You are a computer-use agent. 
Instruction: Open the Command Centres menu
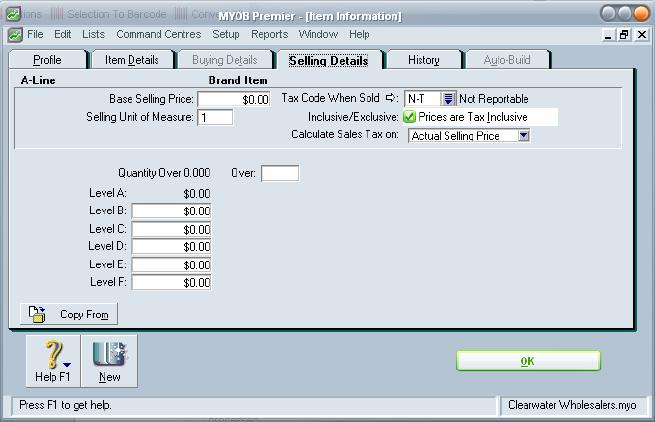[158, 34]
